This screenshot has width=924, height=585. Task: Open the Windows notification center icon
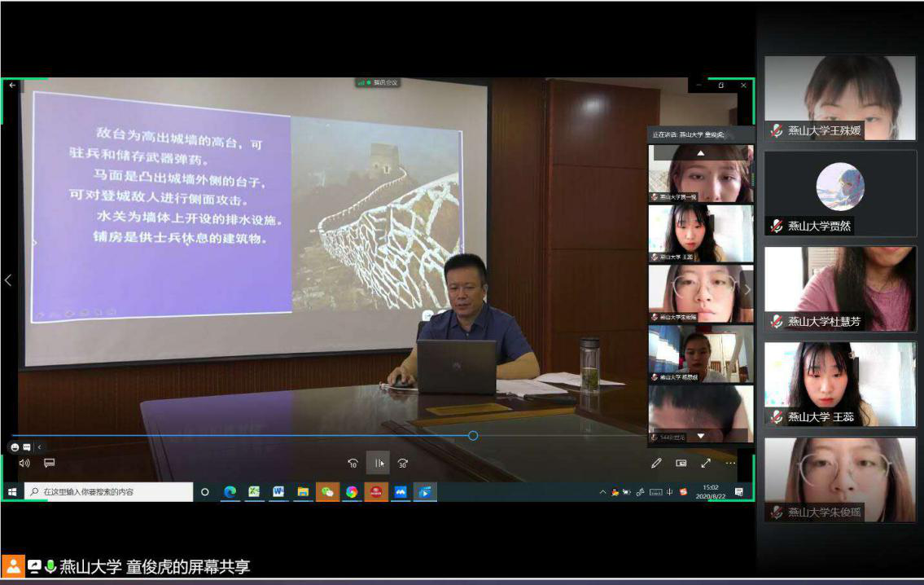[x=739, y=492]
